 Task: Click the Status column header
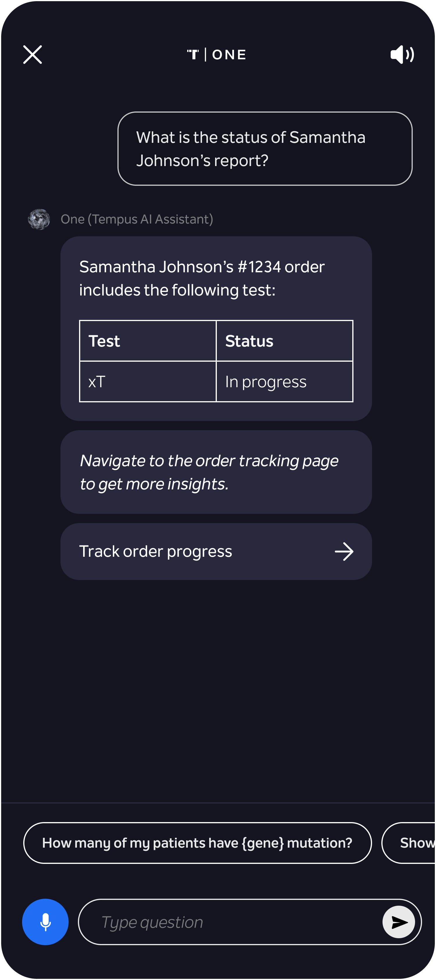pos(285,341)
